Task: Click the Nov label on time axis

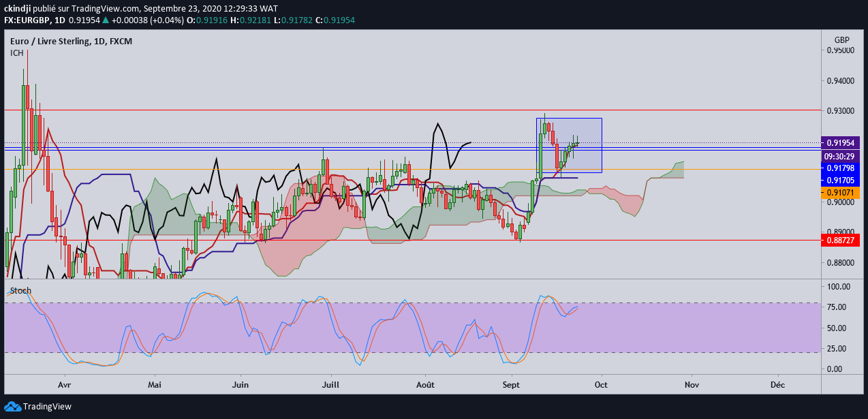Action: coord(691,384)
